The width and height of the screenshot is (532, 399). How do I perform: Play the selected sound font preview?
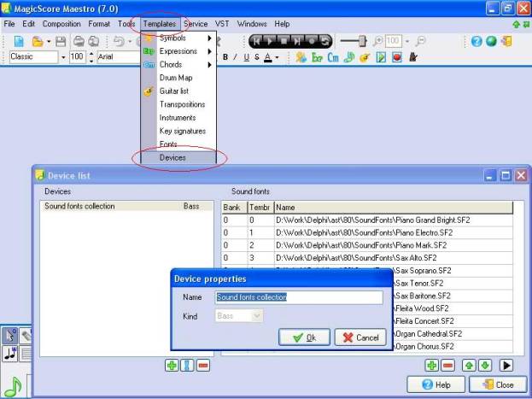coord(506,366)
